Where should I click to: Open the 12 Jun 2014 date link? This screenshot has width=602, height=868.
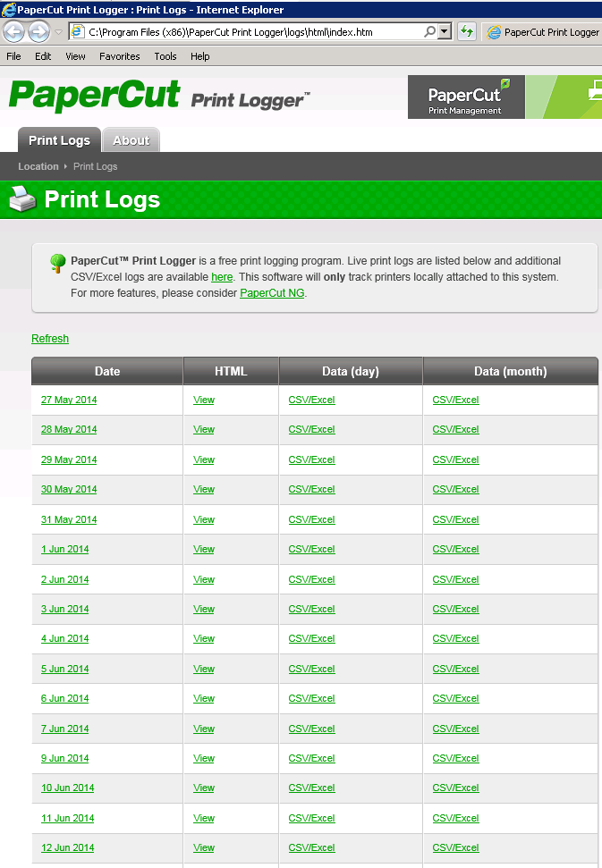(x=68, y=847)
